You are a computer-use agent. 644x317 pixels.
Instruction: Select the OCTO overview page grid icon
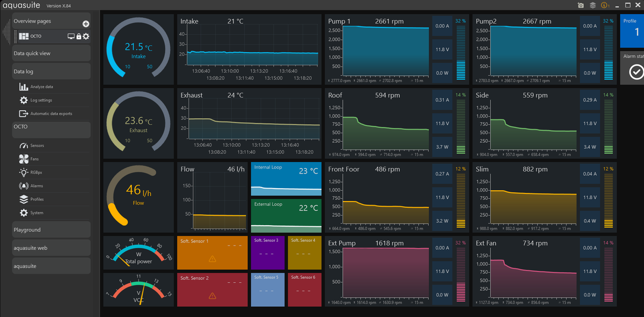pos(24,37)
